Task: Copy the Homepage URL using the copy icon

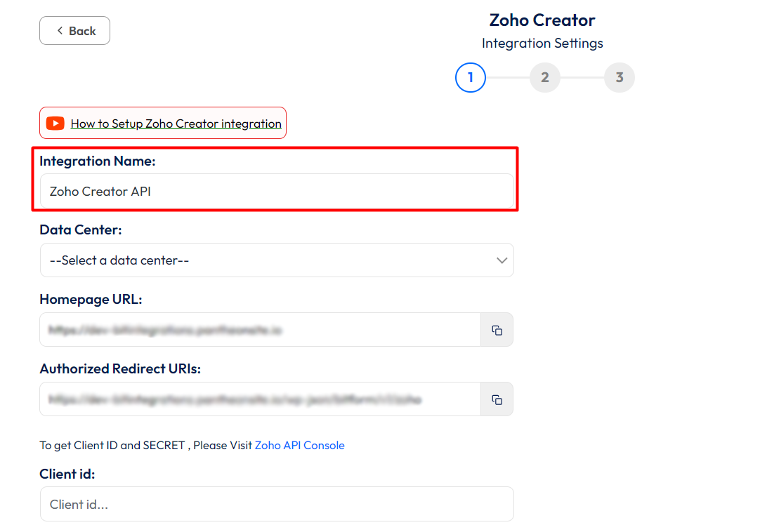Action: (497, 329)
